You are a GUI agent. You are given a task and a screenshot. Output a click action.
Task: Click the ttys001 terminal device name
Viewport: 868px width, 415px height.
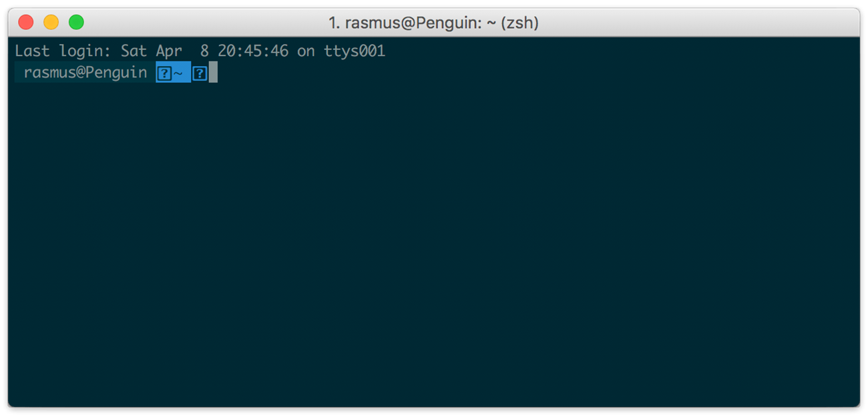pyautogui.click(x=355, y=51)
